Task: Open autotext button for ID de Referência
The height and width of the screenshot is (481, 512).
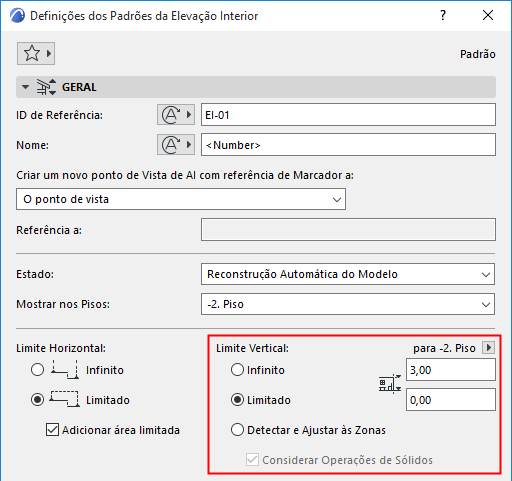Action: 176,115
